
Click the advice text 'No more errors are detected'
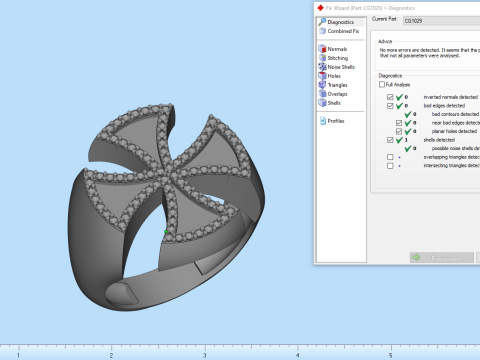[409, 50]
